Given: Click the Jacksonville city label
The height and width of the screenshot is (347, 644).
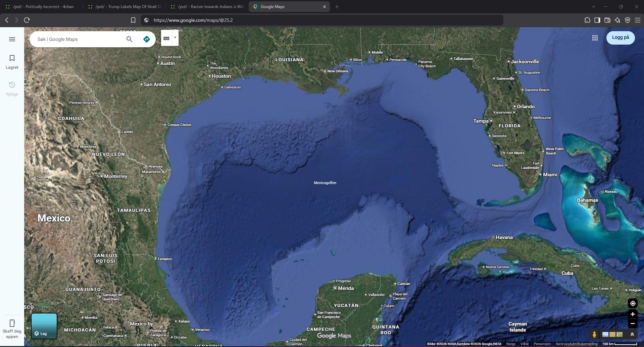Looking at the screenshot, I should coord(525,62).
